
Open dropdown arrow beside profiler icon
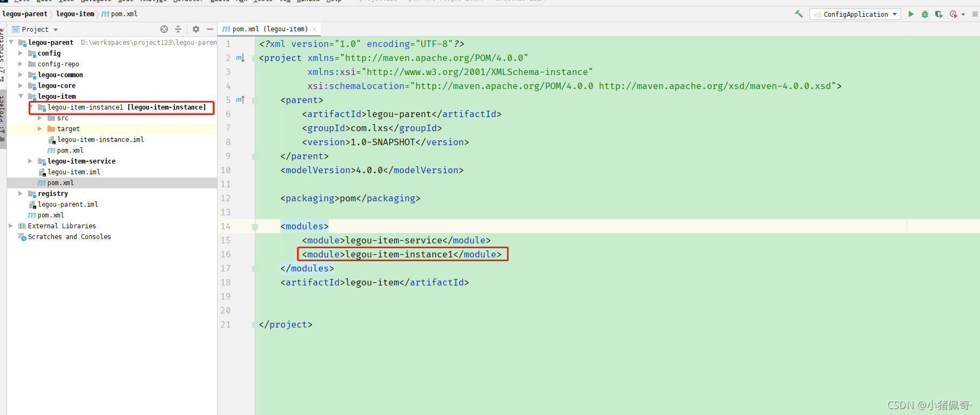pyautogui.click(x=963, y=15)
